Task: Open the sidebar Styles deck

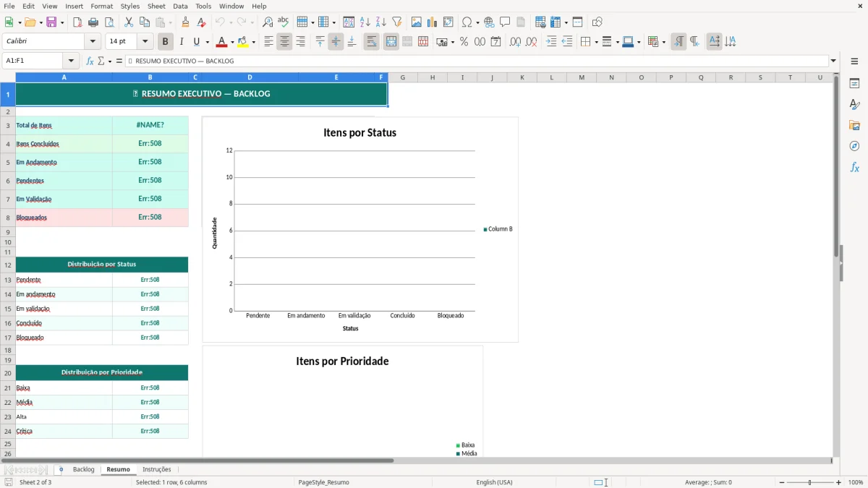Action: click(x=854, y=104)
